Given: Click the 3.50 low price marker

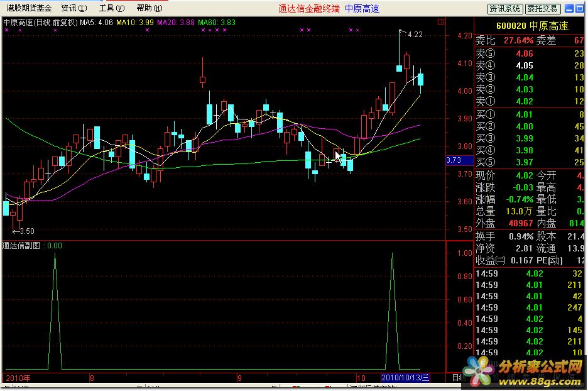Looking at the screenshot, I should (x=26, y=231).
